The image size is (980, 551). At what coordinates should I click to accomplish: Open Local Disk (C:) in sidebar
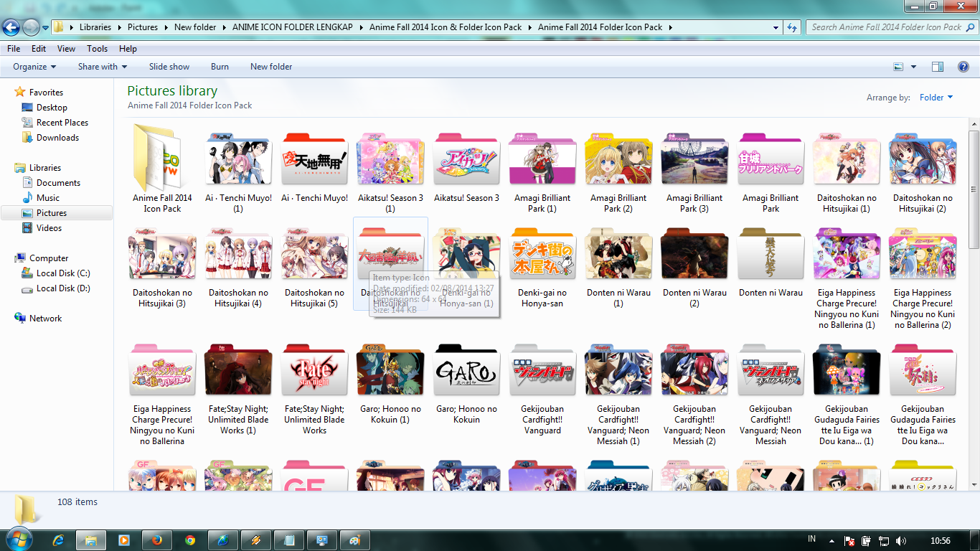pos(63,273)
